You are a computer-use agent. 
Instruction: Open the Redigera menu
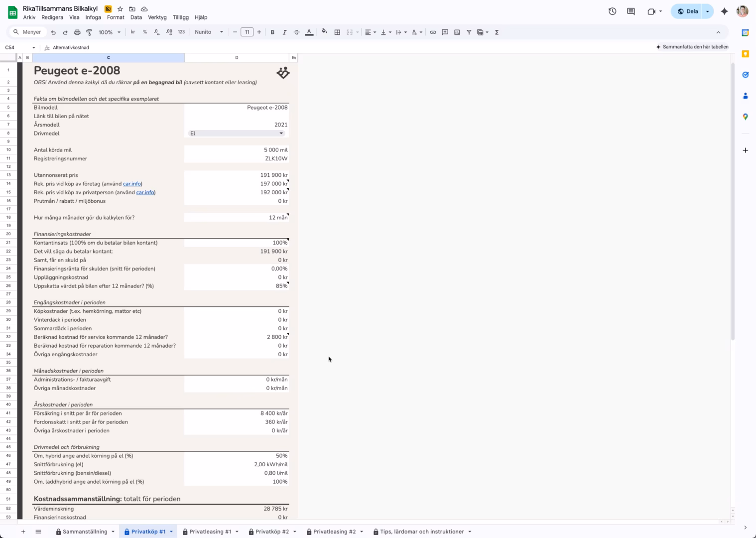click(52, 17)
